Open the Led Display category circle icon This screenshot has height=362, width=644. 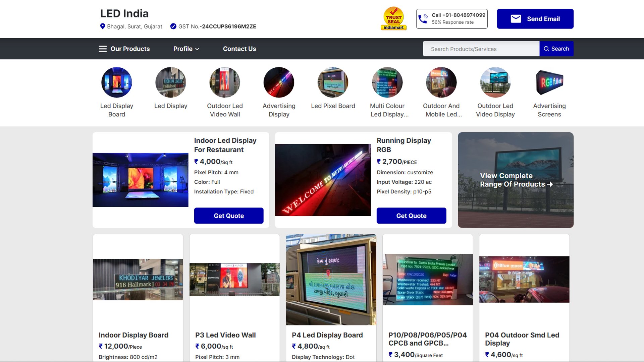tap(171, 82)
